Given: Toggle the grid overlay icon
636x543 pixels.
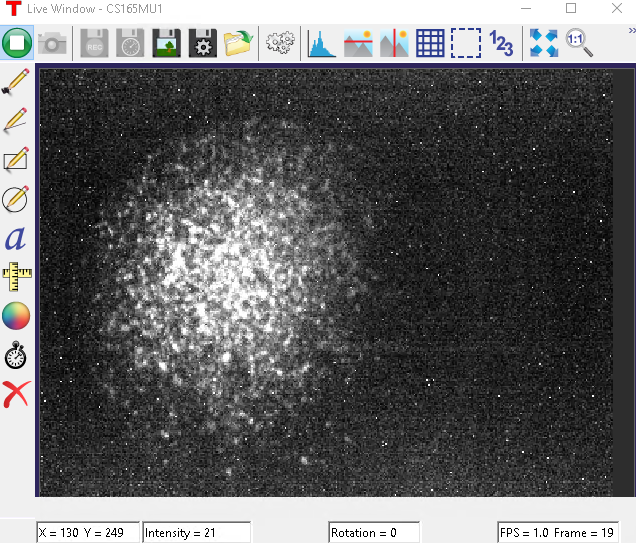Looking at the screenshot, I should coord(430,43).
